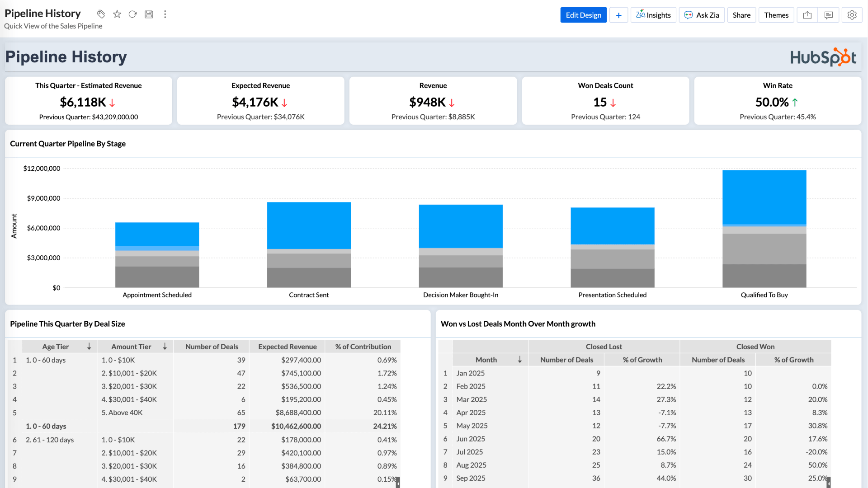The height and width of the screenshot is (488, 868).
Task: Click red down arrow beside $948K
Action: pyautogui.click(x=452, y=103)
